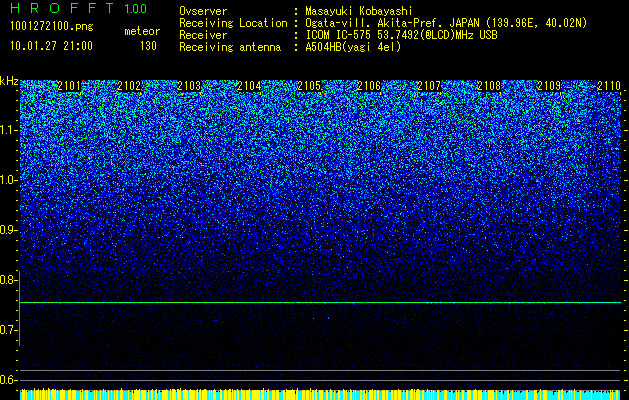Image resolution: width=629 pixels, height=400 pixels.
Task: Select the filename 1001272100.png
Action: coord(52,27)
